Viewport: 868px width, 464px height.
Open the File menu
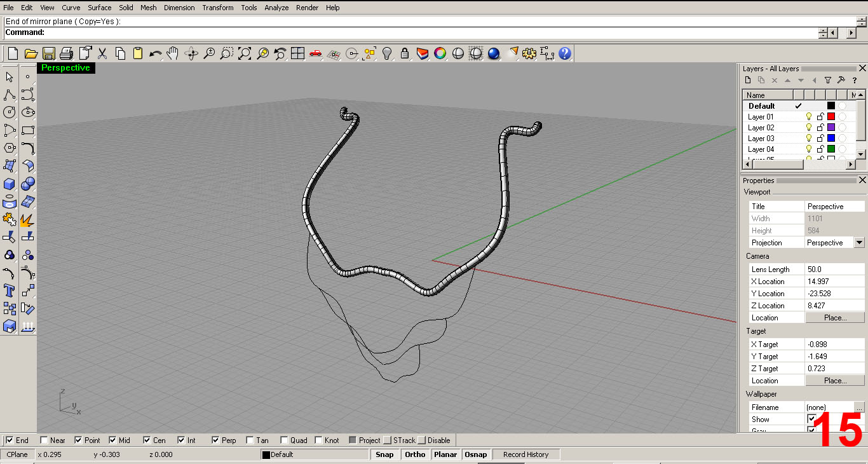tap(8, 8)
